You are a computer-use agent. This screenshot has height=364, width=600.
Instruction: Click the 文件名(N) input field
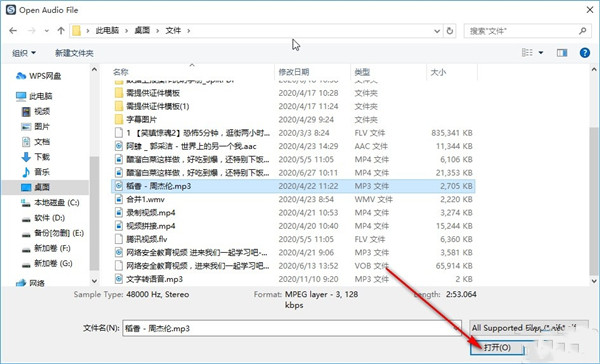tap(292, 328)
